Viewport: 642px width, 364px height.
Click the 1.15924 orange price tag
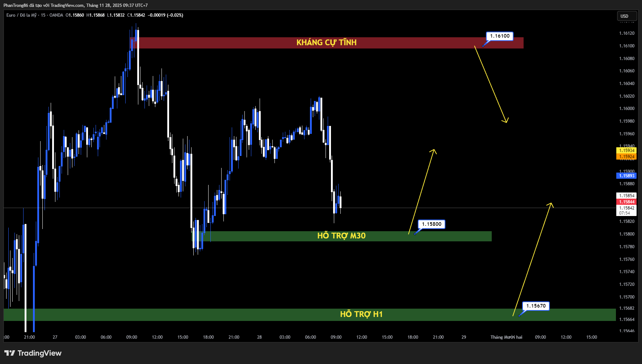(x=626, y=157)
